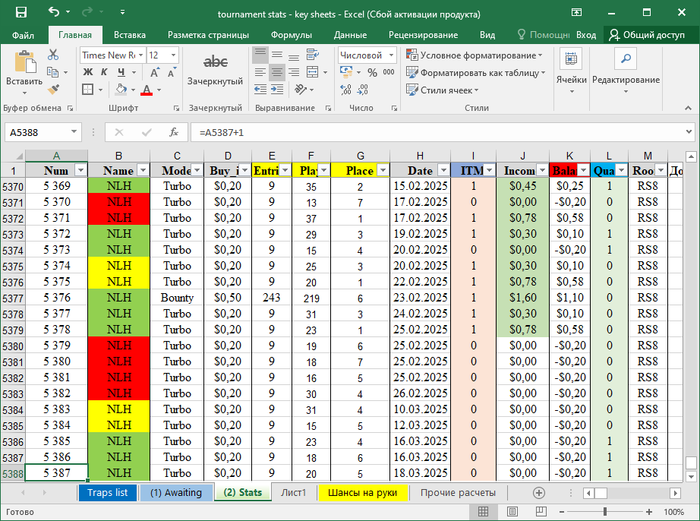Image resolution: width=700 pixels, height=521 pixels.
Task: Add a new sheet with plus icon
Action: 539,493
